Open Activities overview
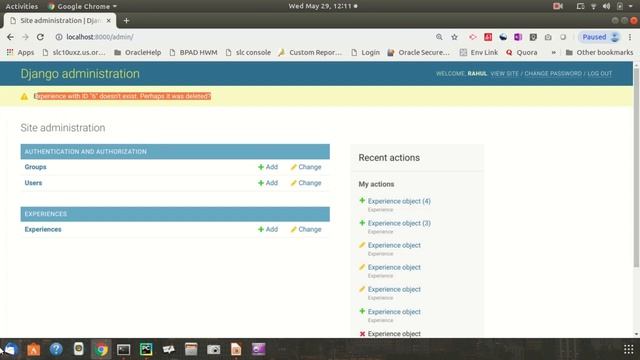The image size is (640, 360). [x=22, y=6]
